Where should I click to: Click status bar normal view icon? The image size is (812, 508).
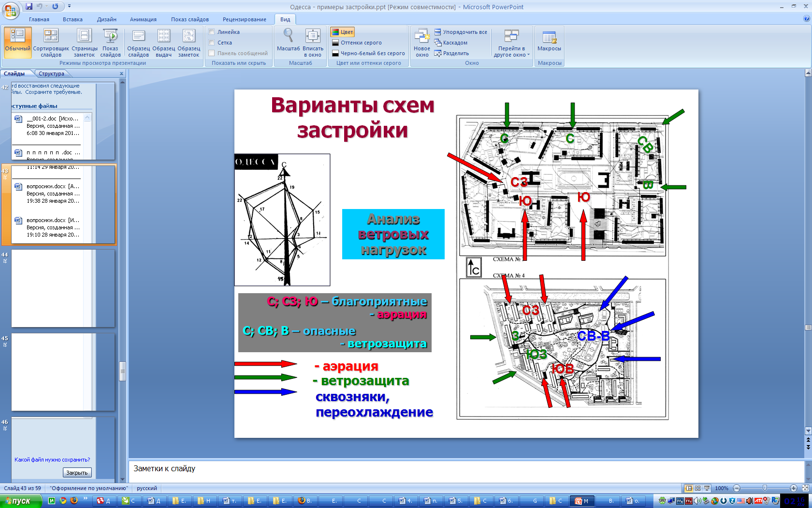point(689,488)
